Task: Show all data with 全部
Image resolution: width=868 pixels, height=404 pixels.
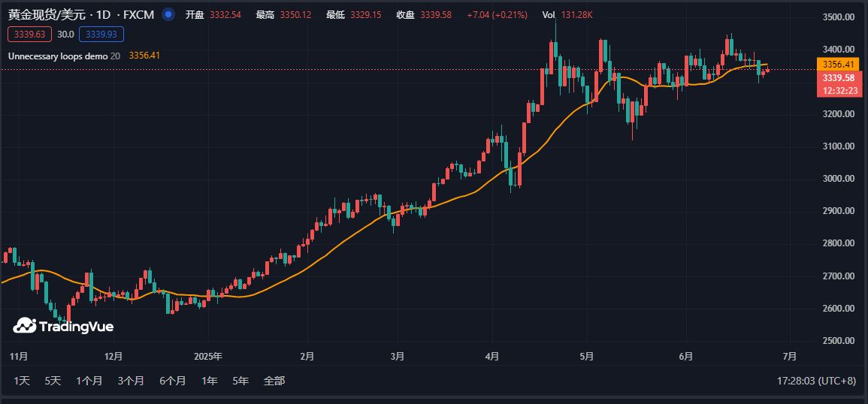Action: tap(274, 381)
